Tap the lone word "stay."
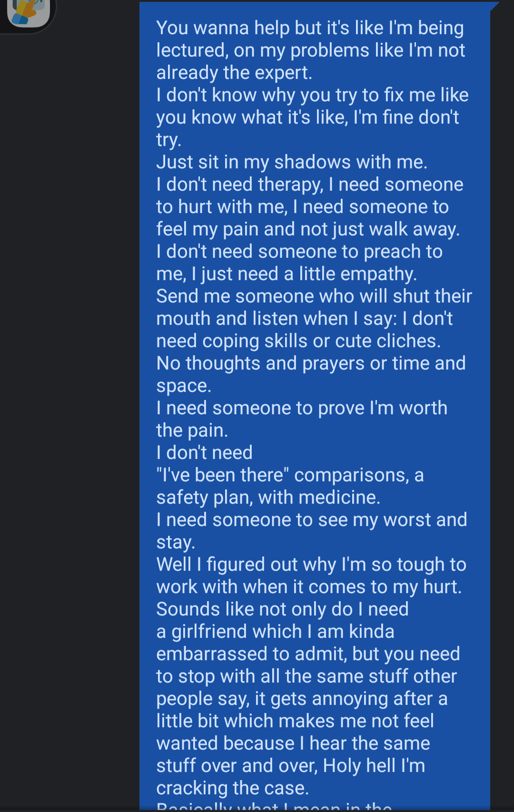 coord(176,542)
